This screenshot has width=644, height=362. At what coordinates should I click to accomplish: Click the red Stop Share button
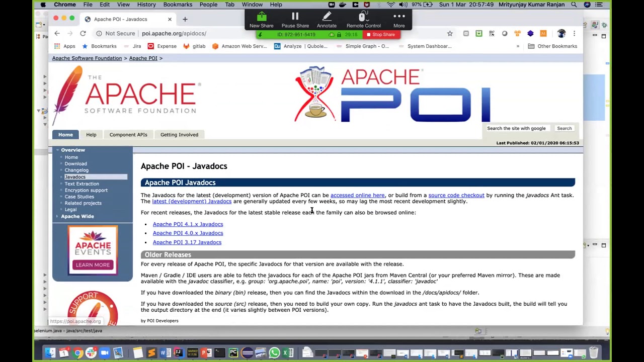click(x=381, y=35)
